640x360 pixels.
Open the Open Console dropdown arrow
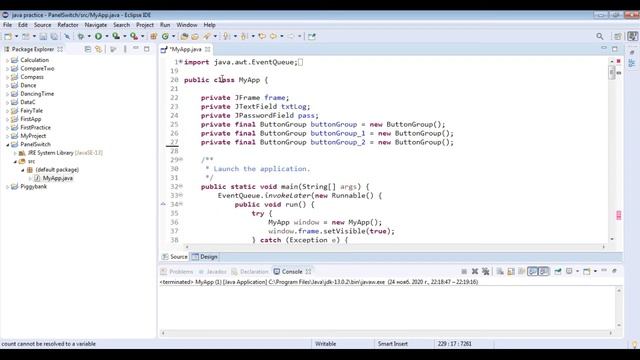coord(595,271)
